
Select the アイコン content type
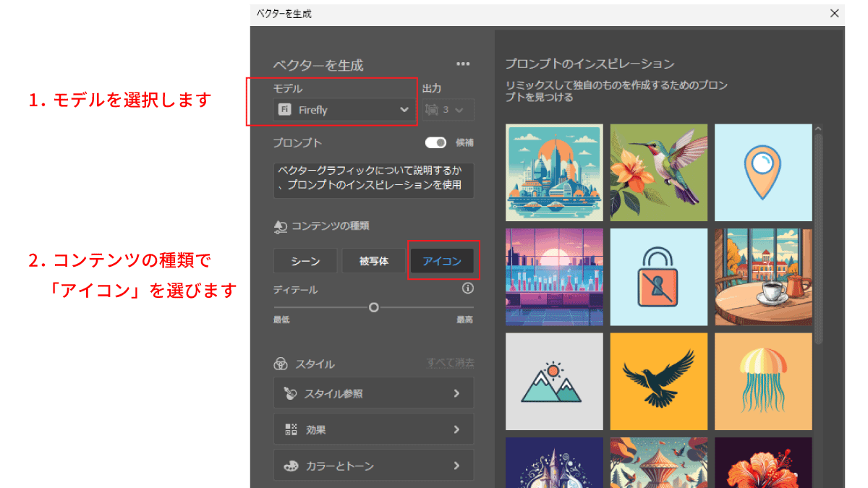442,261
